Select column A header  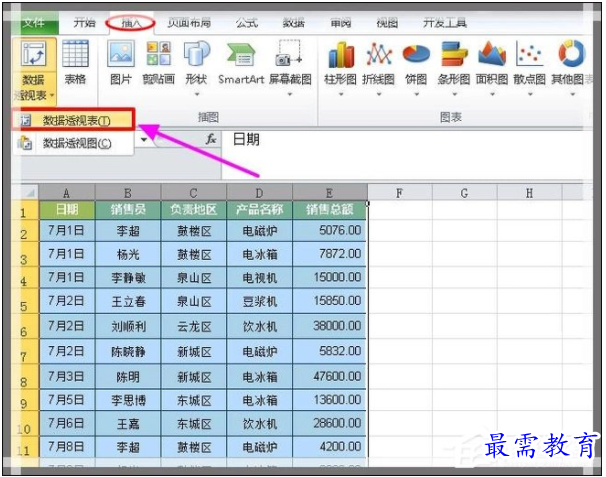[66, 193]
